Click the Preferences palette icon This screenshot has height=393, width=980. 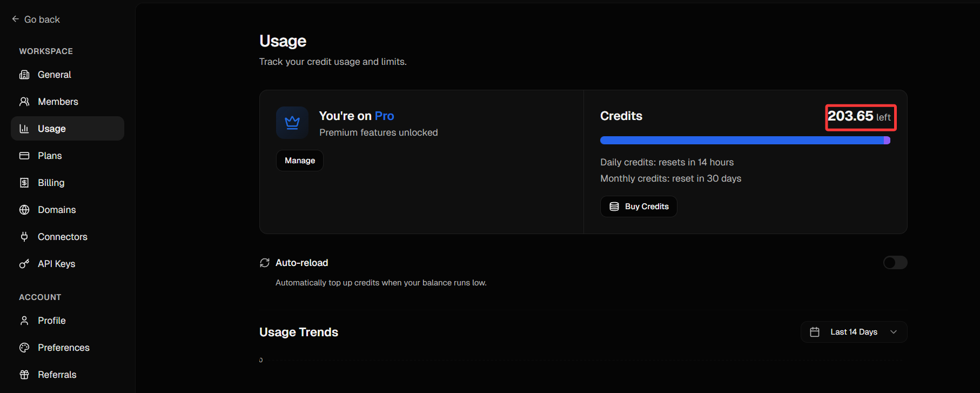point(24,348)
